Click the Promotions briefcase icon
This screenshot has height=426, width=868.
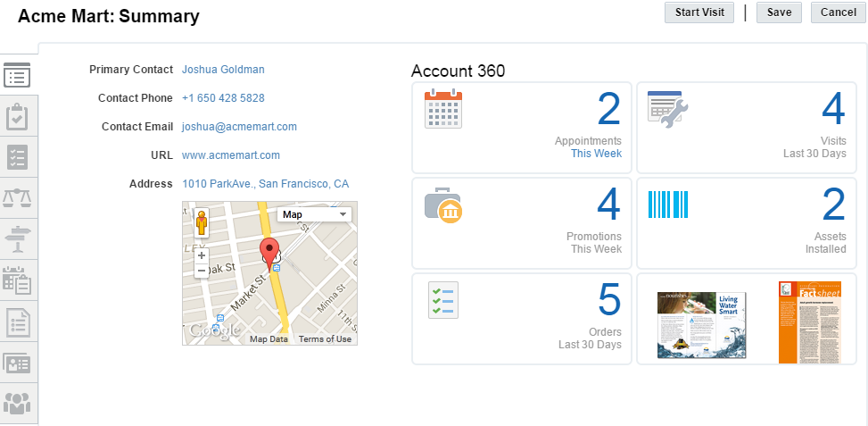(442, 205)
